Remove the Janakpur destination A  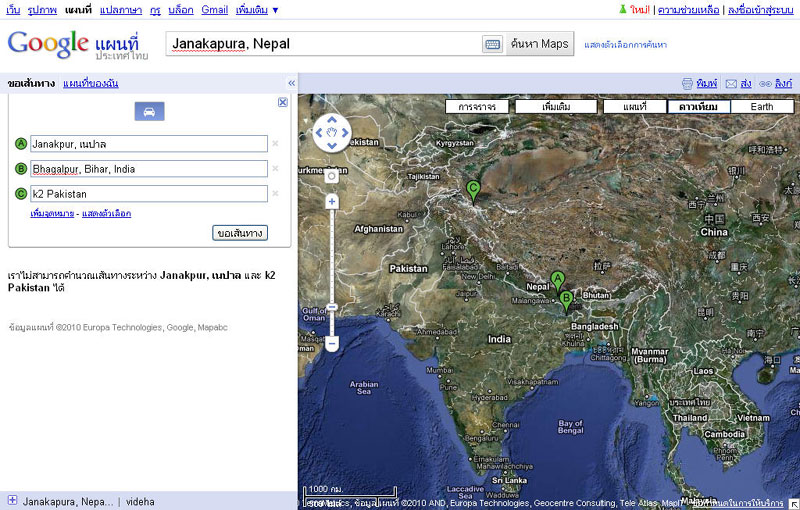point(276,144)
